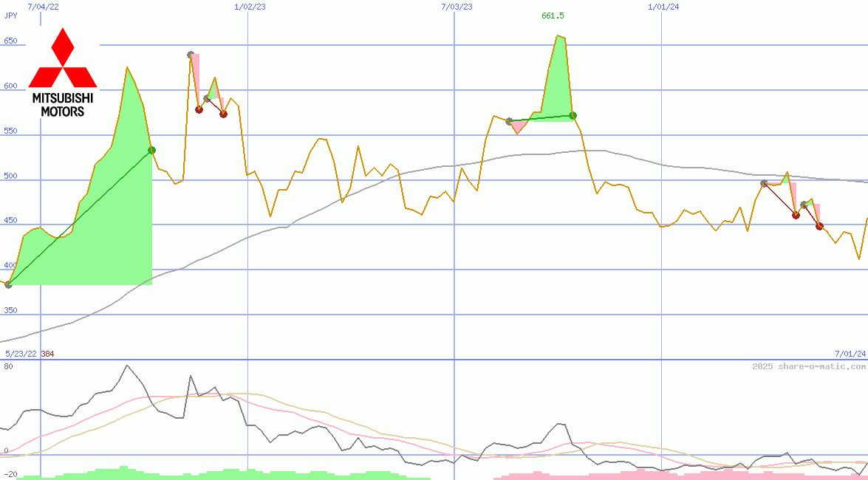This screenshot has height=480, width=868.
Task: Click the red 384 start price value
Action: click(47, 354)
